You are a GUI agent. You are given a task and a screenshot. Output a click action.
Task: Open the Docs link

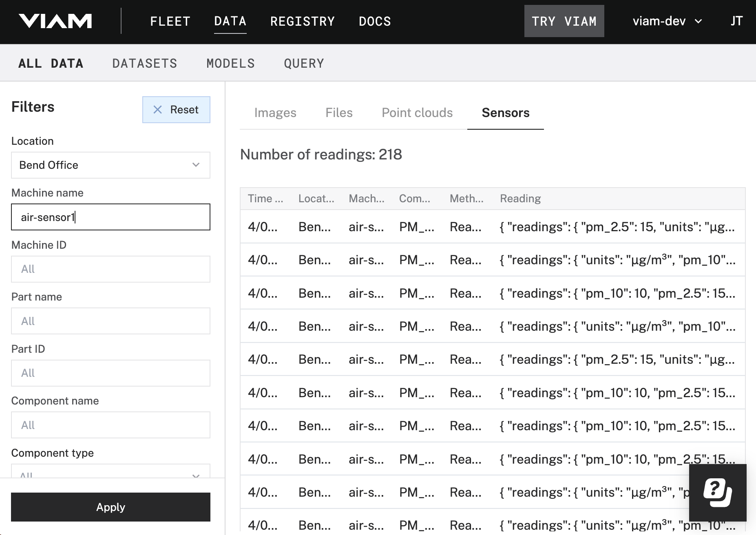point(375,21)
